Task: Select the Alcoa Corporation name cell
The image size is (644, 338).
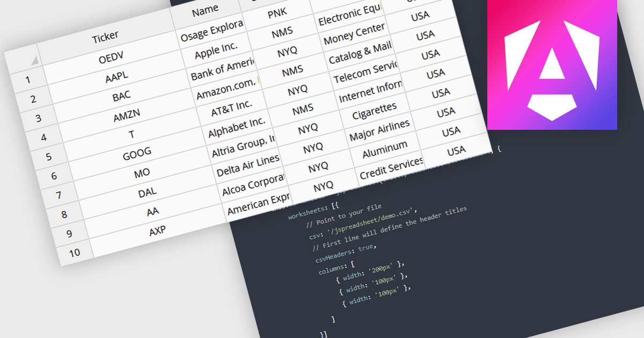Action: point(253,185)
